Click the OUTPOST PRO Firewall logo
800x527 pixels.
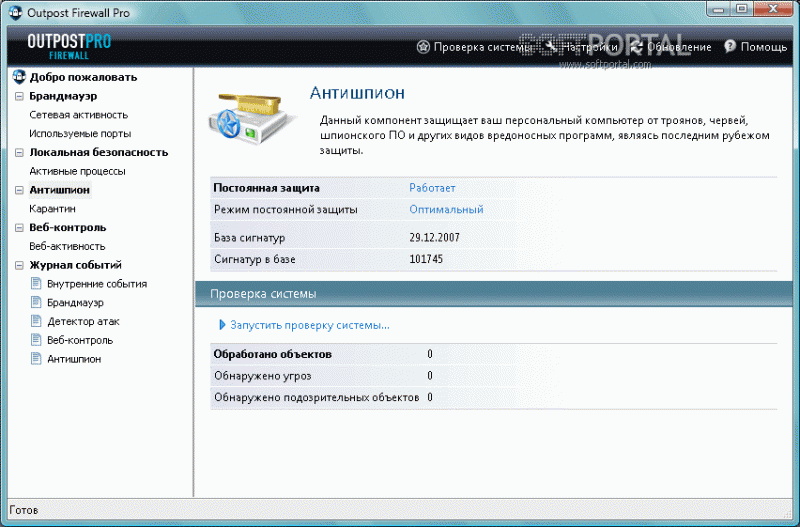click(69, 46)
